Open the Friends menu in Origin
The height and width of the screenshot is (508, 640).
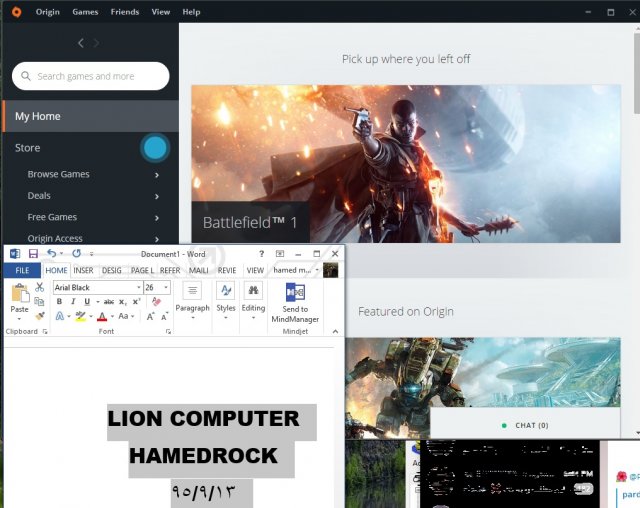(125, 12)
